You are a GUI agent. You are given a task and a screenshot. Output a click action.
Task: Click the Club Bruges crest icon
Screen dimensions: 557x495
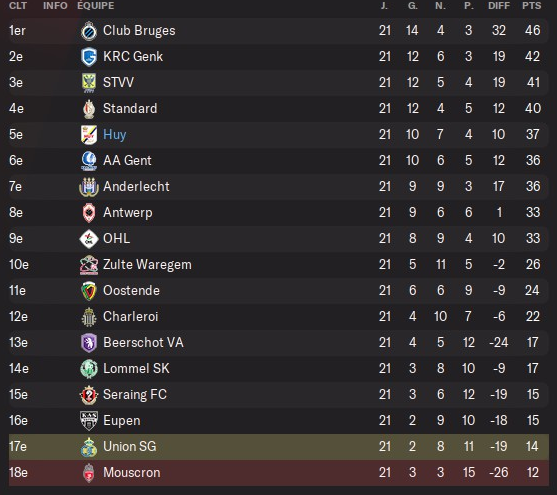(88, 31)
